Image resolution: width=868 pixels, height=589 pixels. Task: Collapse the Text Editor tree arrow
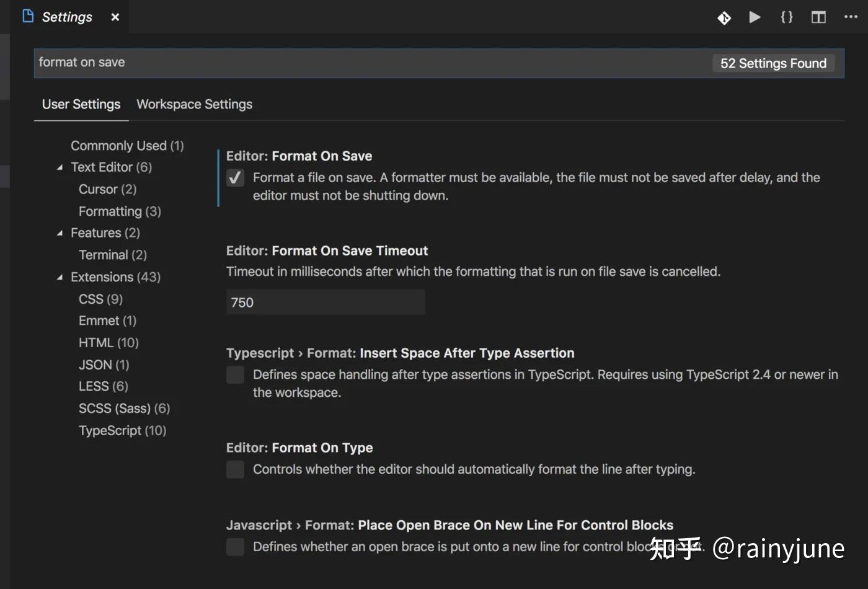coord(60,167)
